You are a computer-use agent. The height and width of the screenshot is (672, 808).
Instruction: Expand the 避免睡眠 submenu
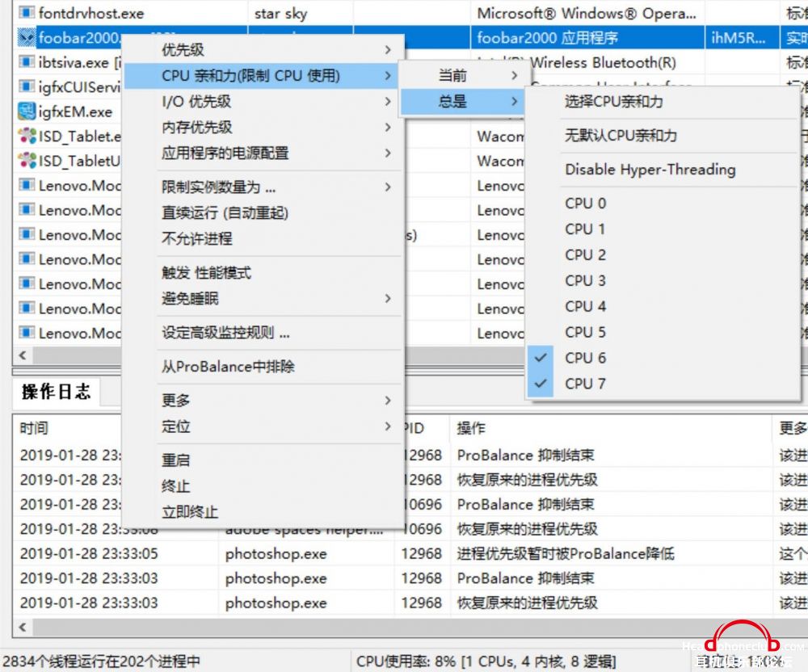click(x=263, y=298)
